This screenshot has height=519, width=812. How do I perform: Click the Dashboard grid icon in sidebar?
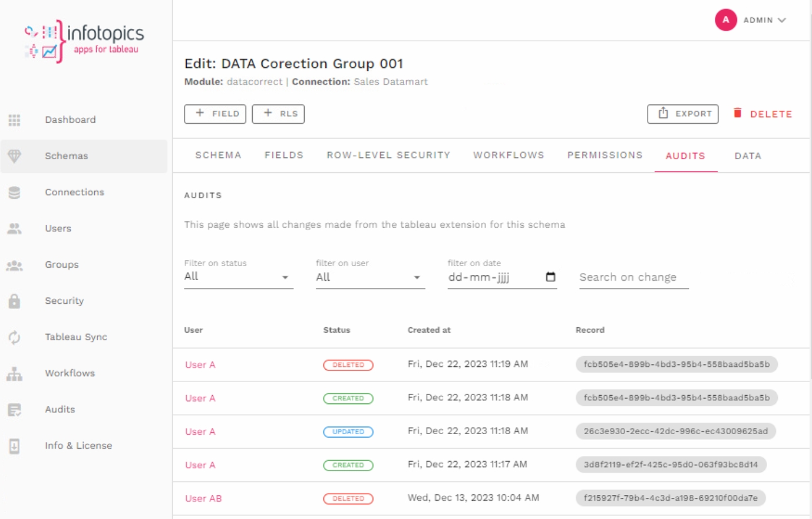click(x=15, y=120)
